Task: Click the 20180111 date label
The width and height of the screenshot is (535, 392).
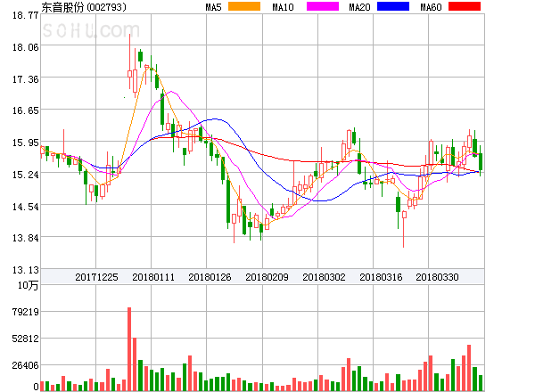Action: [x=153, y=277]
